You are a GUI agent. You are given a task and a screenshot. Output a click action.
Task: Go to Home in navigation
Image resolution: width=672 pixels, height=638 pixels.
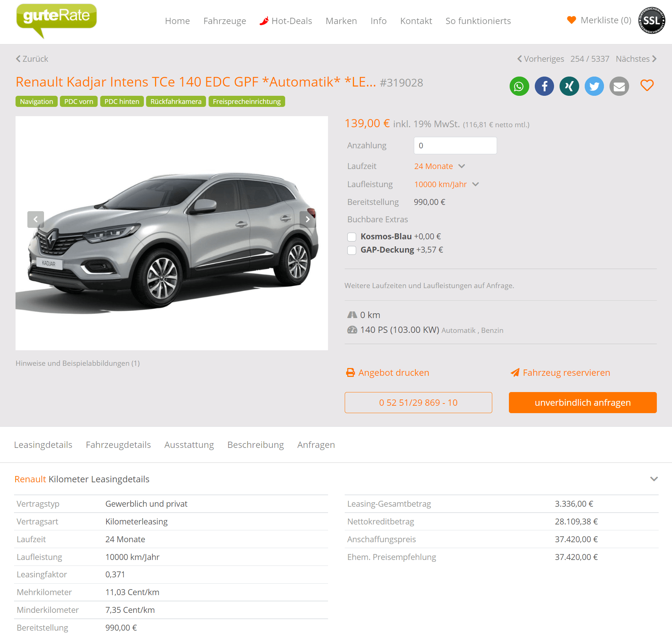point(178,21)
